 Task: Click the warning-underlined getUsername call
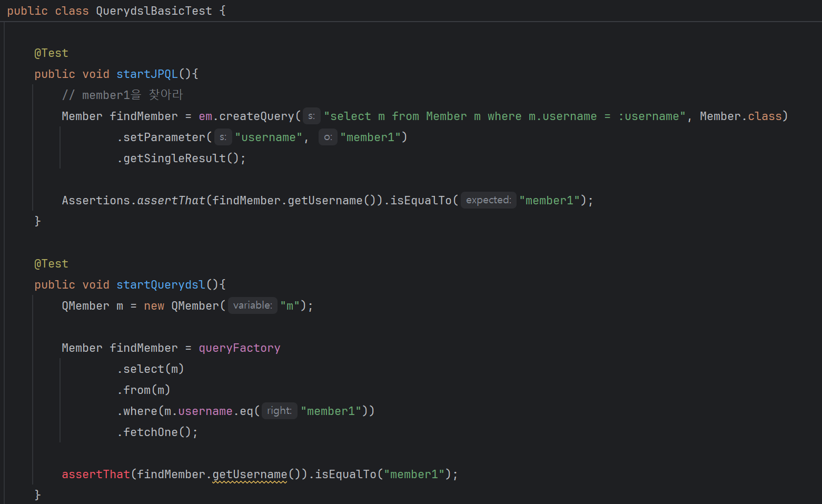[250, 475]
